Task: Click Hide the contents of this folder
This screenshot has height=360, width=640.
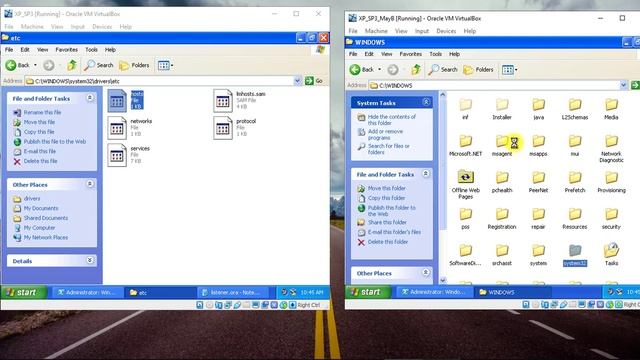Action: click(x=391, y=120)
